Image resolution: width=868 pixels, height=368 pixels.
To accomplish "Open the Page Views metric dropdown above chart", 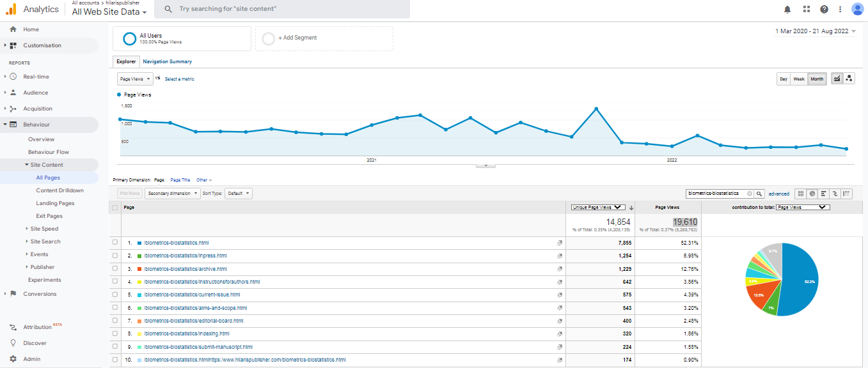I will point(135,79).
